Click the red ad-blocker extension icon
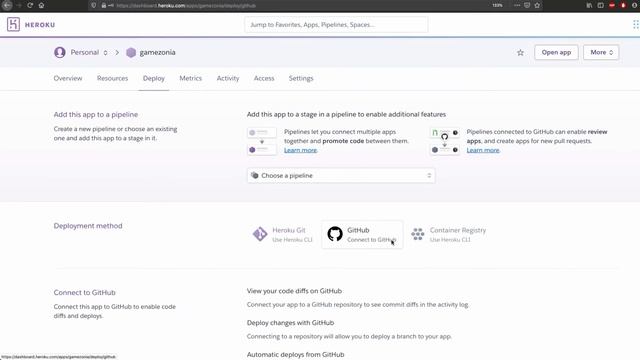 (612, 5)
